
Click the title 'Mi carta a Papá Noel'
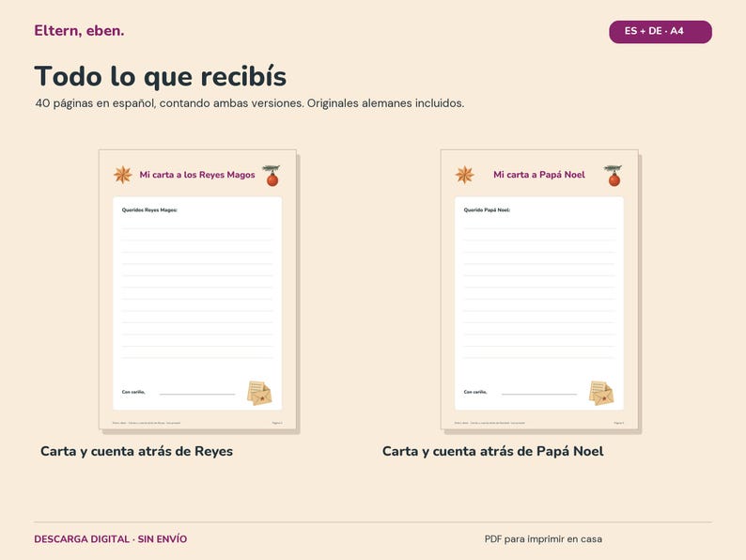click(539, 175)
